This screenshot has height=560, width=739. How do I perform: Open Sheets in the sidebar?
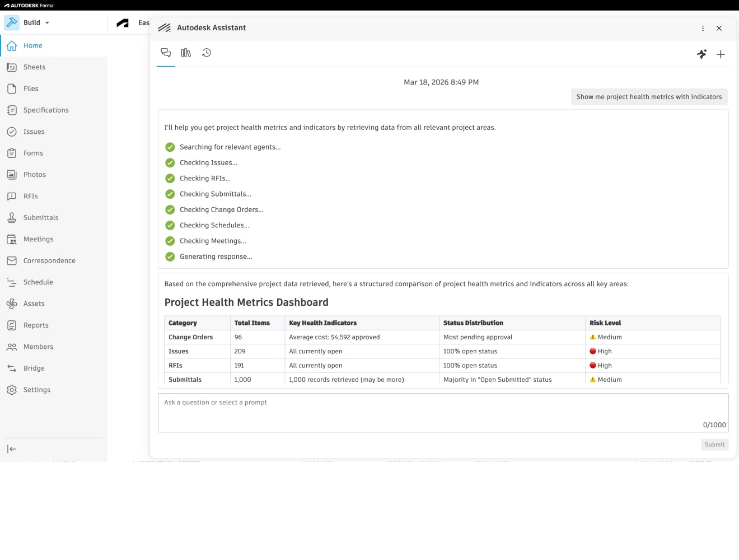click(x=34, y=67)
